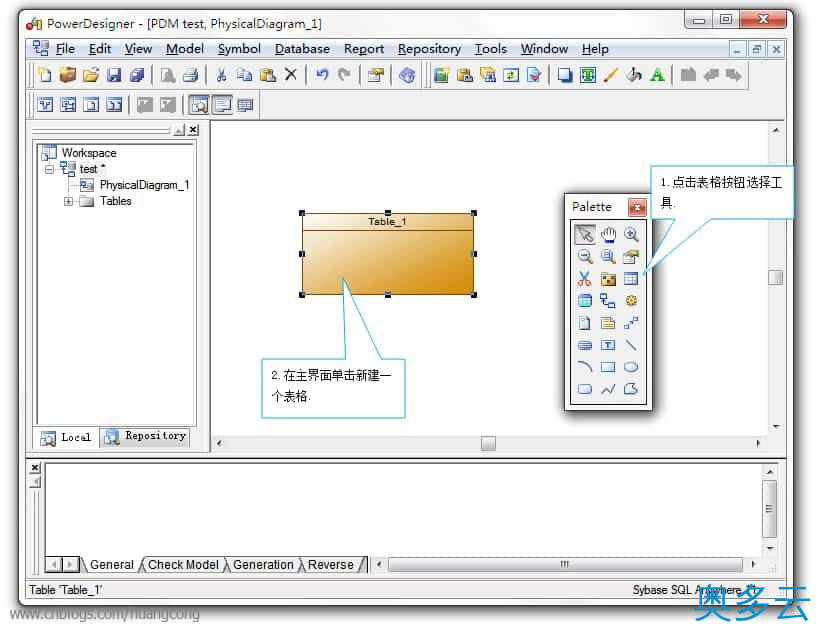Pick the Zoom In tool in Palette

(x=631, y=234)
